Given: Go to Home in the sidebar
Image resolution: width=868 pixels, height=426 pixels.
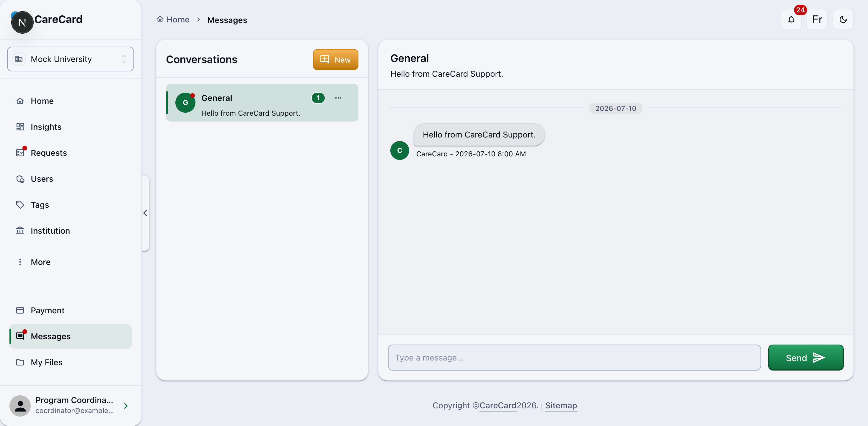Looking at the screenshot, I should tap(71, 101).
